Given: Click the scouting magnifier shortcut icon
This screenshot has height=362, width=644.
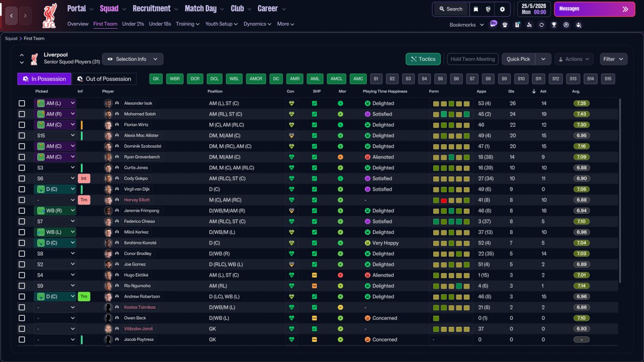Looking at the screenshot, I should pyautogui.click(x=529, y=25).
